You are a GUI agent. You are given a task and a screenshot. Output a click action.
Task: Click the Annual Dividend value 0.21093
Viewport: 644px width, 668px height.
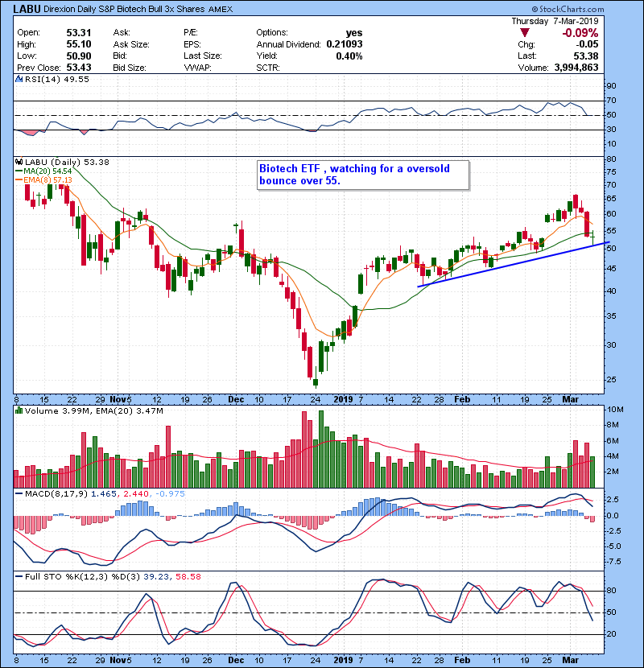(345, 44)
